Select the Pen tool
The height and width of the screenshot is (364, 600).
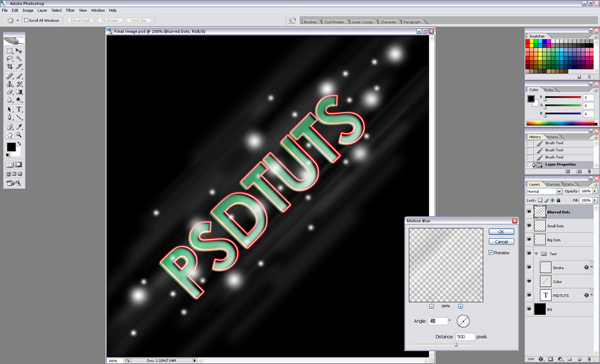(x=10, y=118)
